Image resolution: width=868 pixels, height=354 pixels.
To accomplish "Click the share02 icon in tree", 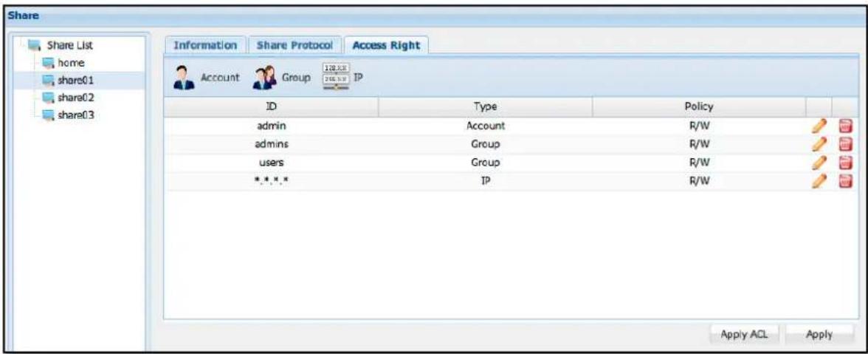I will (x=50, y=98).
